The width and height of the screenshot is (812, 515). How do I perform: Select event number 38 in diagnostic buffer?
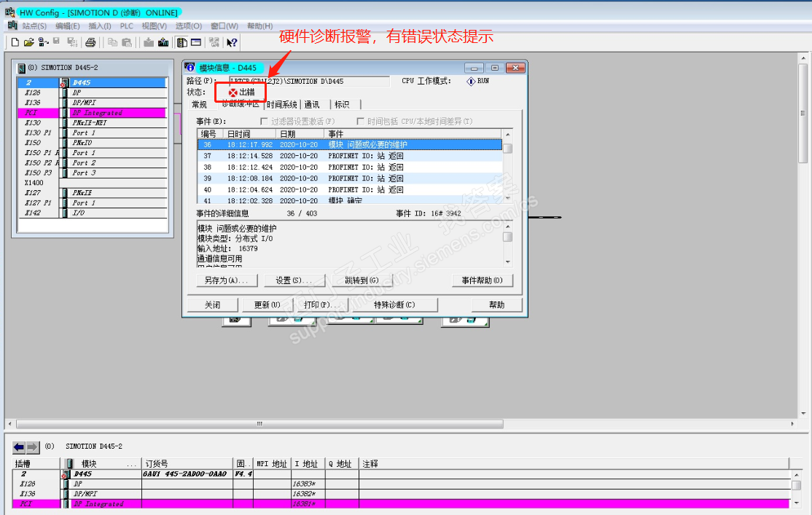(x=350, y=168)
